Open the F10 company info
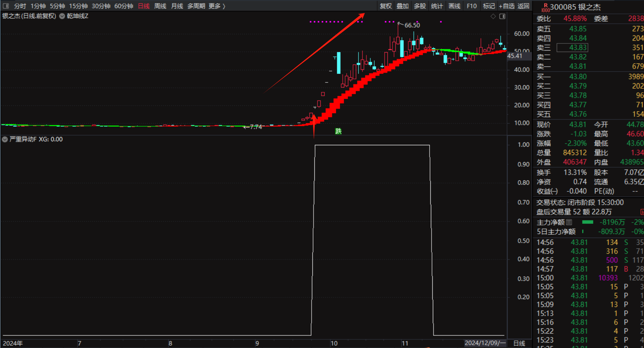This screenshot has width=644, height=348. pyautogui.click(x=471, y=6)
